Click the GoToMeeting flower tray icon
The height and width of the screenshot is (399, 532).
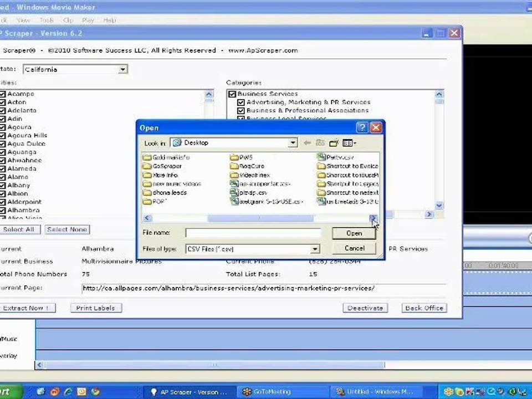(x=448, y=392)
